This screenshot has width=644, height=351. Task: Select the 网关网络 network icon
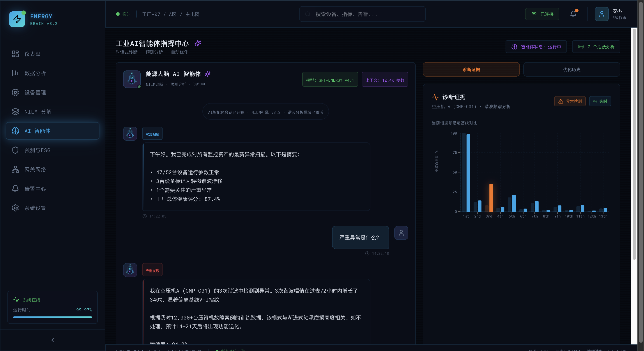[15, 169]
